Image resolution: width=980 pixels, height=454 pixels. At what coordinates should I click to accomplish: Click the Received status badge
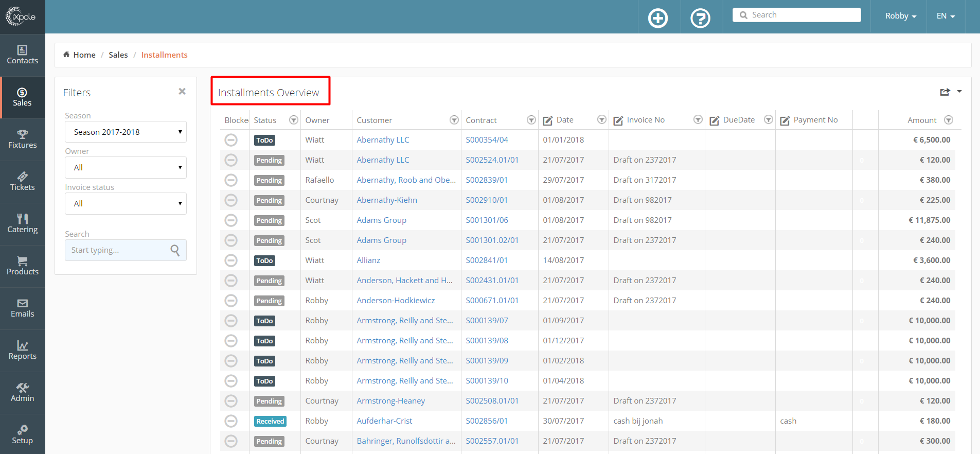270,421
